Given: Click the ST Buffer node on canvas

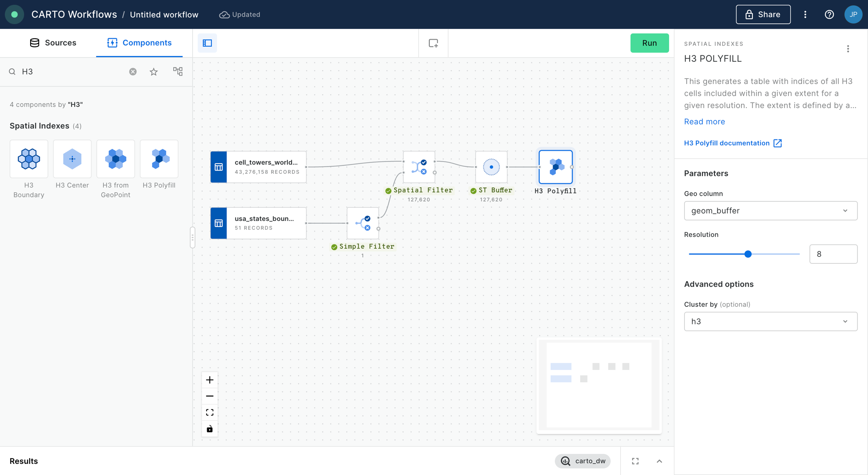Looking at the screenshot, I should pyautogui.click(x=491, y=167).
